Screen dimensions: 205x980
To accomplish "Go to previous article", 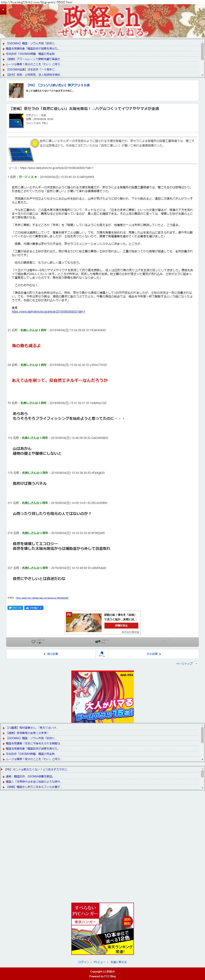I will click(51, 654).
